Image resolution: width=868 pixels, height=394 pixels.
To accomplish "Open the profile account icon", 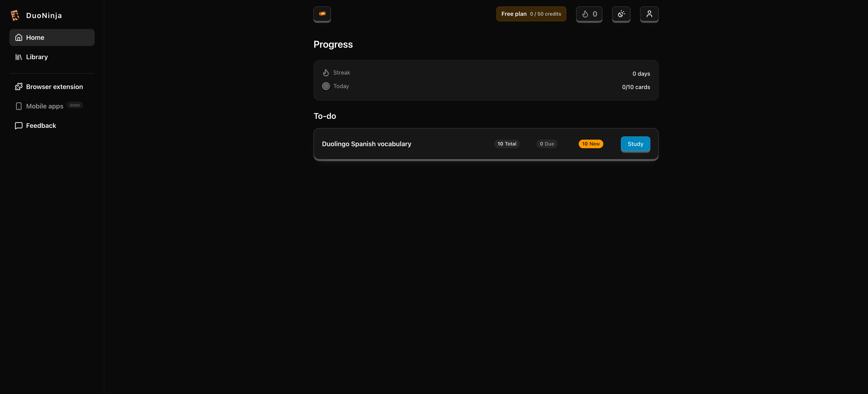I will 649,14.
